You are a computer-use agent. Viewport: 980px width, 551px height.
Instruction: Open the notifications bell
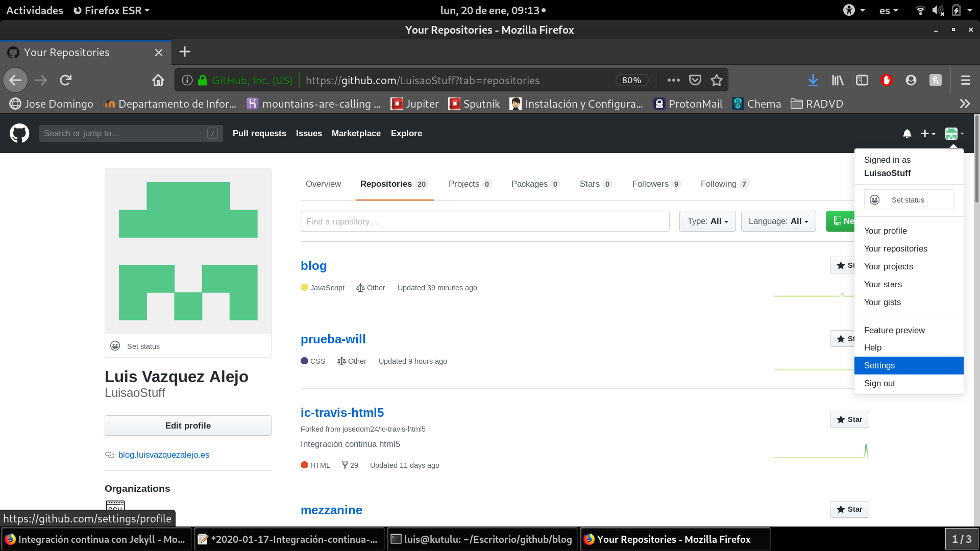[906, 134]
